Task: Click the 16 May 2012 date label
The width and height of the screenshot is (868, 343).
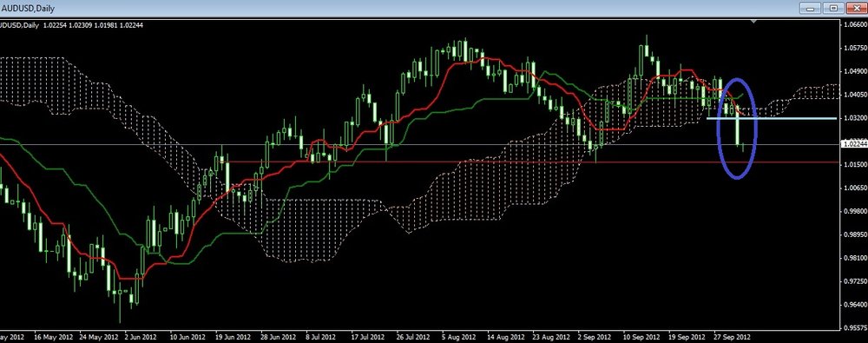Action: click(53, 337)
